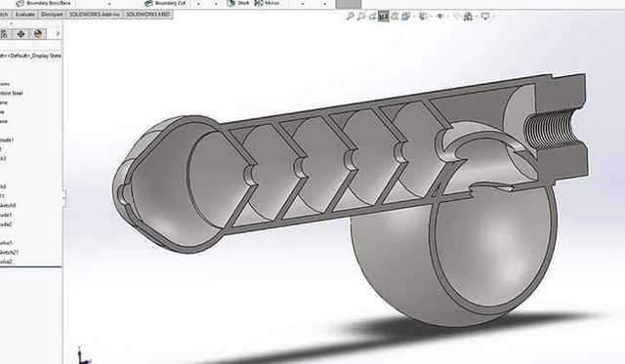Expand the Hide/Show Items dropdown arrow
This screenshot has height=364, width=625.
[448, 17]
